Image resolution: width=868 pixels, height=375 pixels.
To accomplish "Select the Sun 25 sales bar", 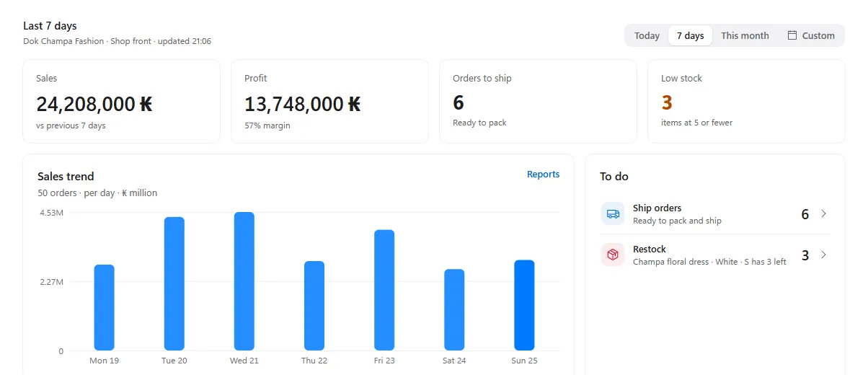I will pyautogui.click(x=524, y=305).
